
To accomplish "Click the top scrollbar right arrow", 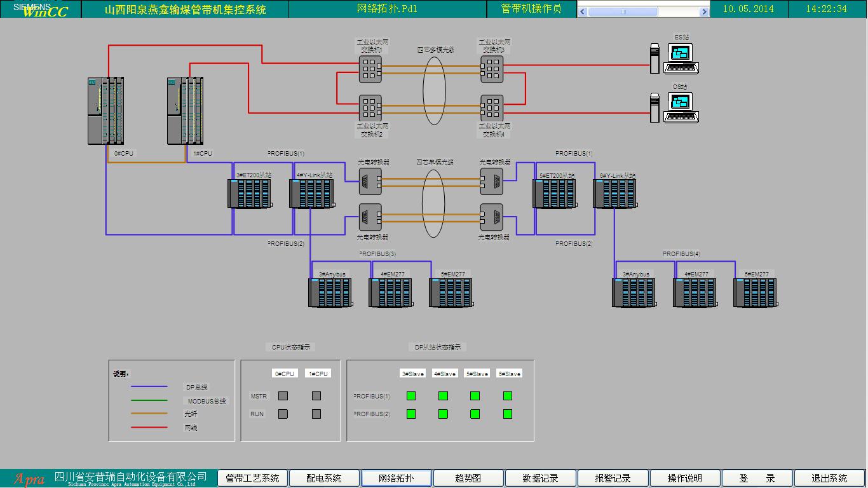I will point(704,12).
